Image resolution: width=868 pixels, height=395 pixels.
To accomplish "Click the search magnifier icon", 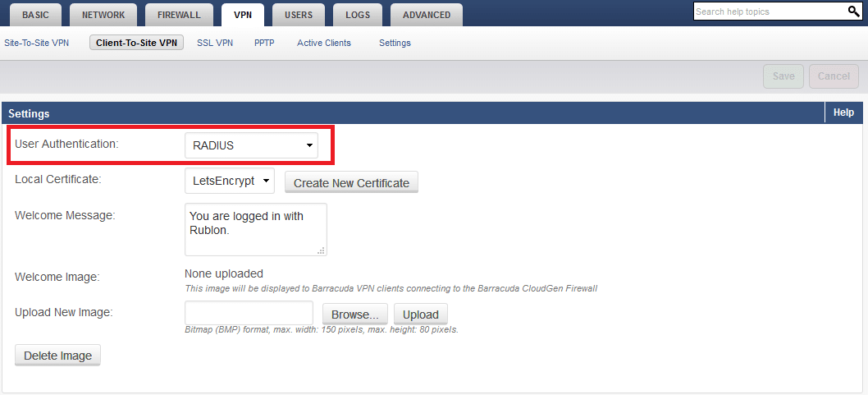I will 853,11.
